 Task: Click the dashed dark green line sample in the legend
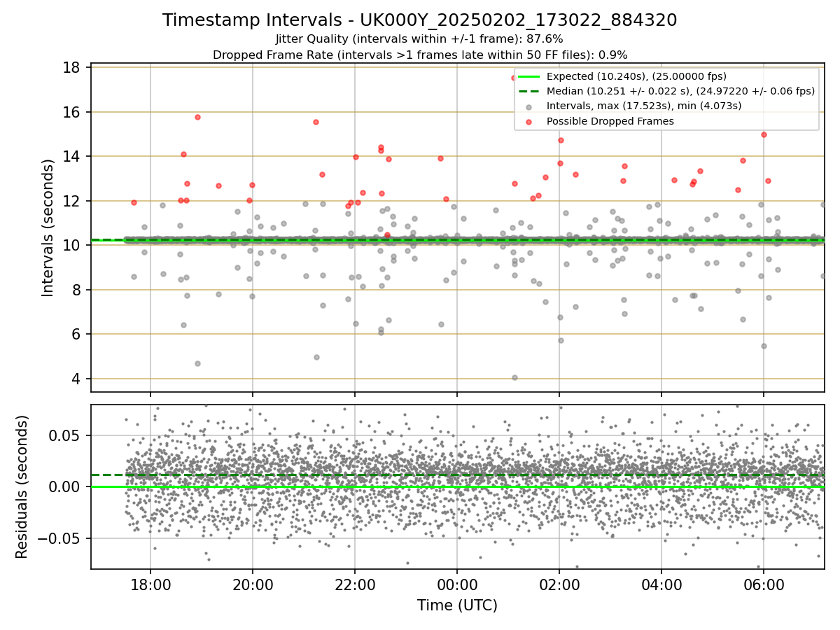click(528, 92)
